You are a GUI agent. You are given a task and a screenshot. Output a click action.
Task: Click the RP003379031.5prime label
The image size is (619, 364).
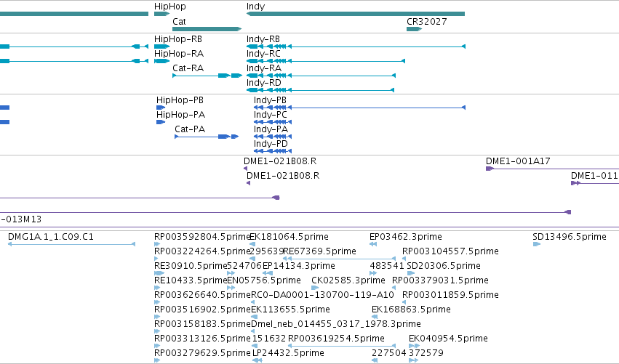click(x=440, y=280)
